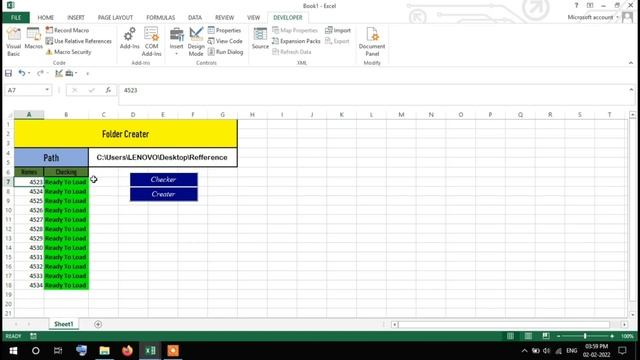Expand the formula bar
This screenshot has height=360, width=640.
pyautogui.click(x=631, y=90)
